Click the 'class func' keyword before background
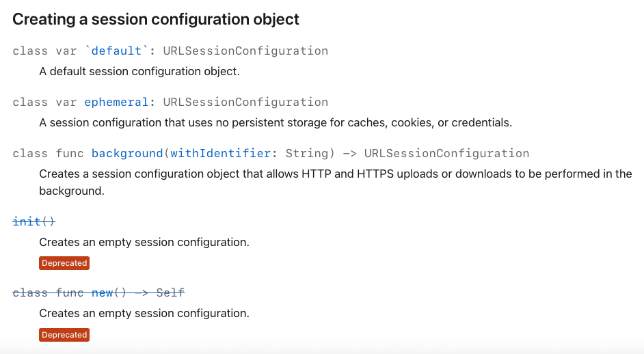 click(48, 153)
